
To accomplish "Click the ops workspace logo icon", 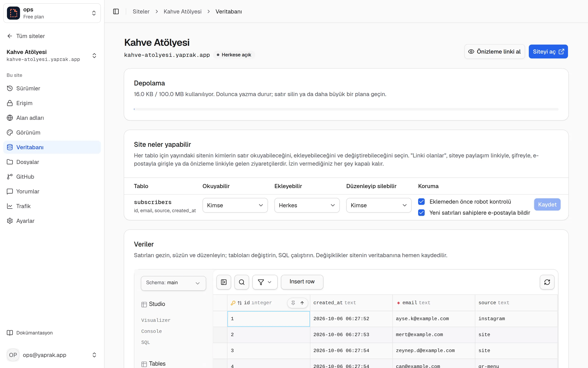I will click(13, 13).
